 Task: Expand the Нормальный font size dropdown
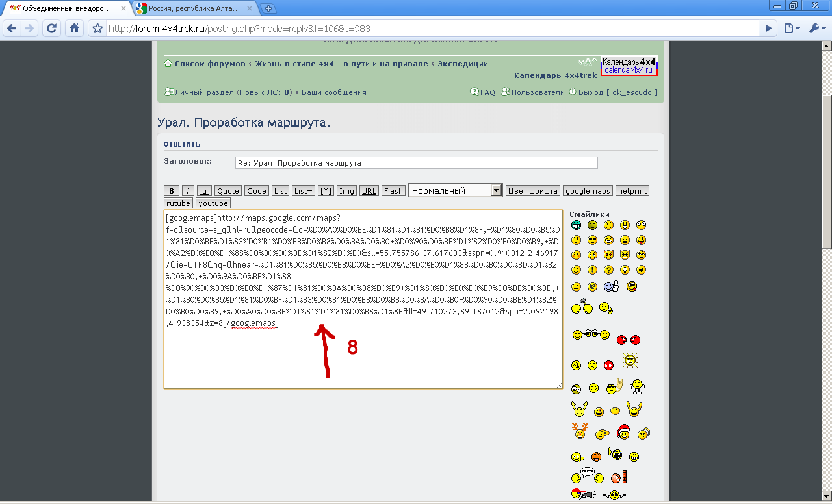pos(497,190)
